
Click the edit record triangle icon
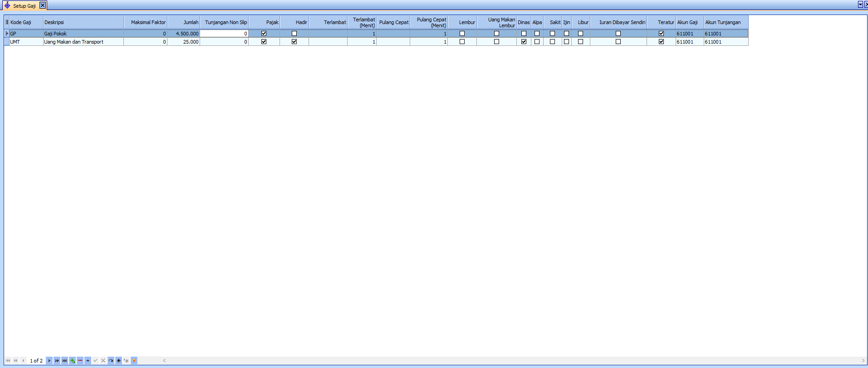coord(88,360)
